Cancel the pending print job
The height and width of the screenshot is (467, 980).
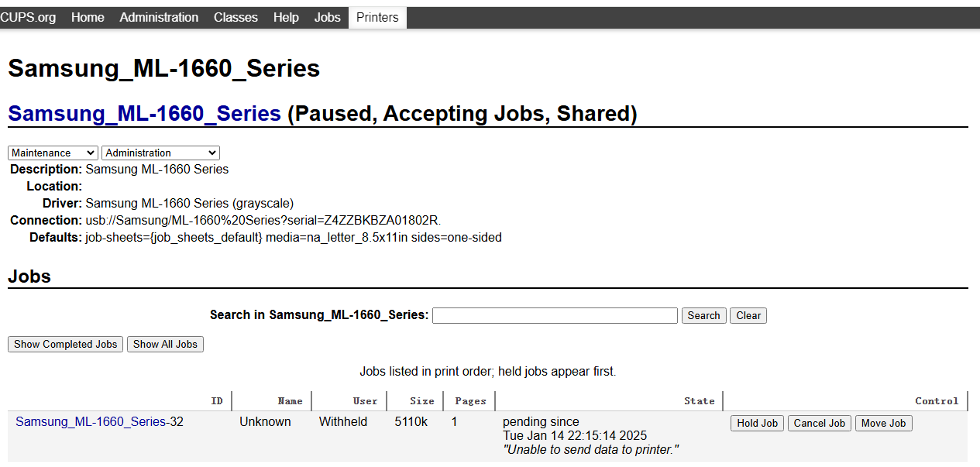tap(819, 423)
